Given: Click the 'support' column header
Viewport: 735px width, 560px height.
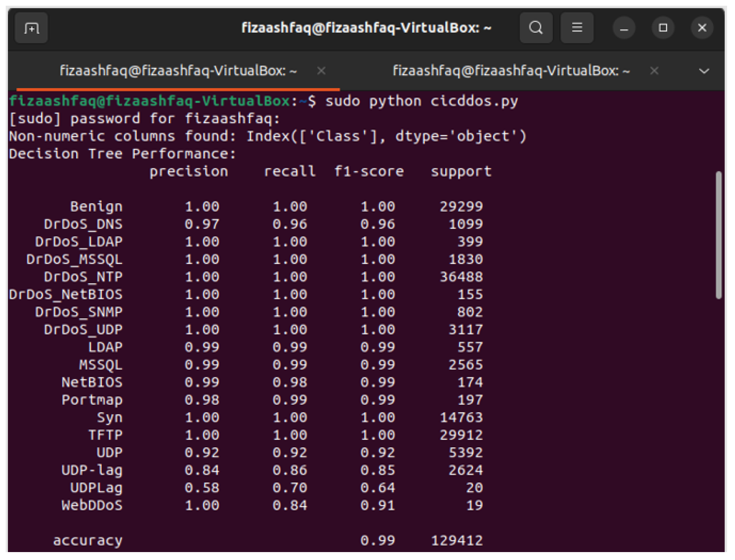Looking at the screenshot, I should pyautogui.click(x=461, y=171).
